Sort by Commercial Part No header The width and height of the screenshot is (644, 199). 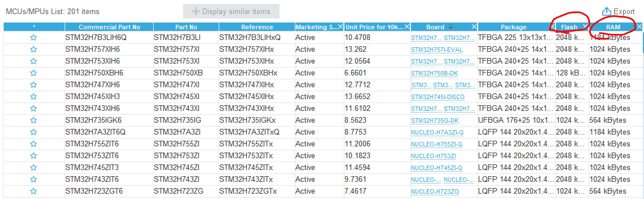(109, 27)
